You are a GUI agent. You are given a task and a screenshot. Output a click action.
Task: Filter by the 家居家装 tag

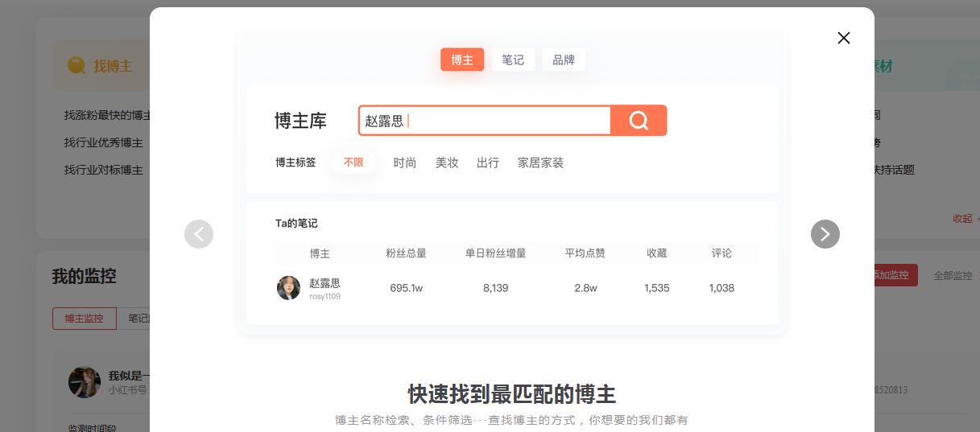[540, 163]
